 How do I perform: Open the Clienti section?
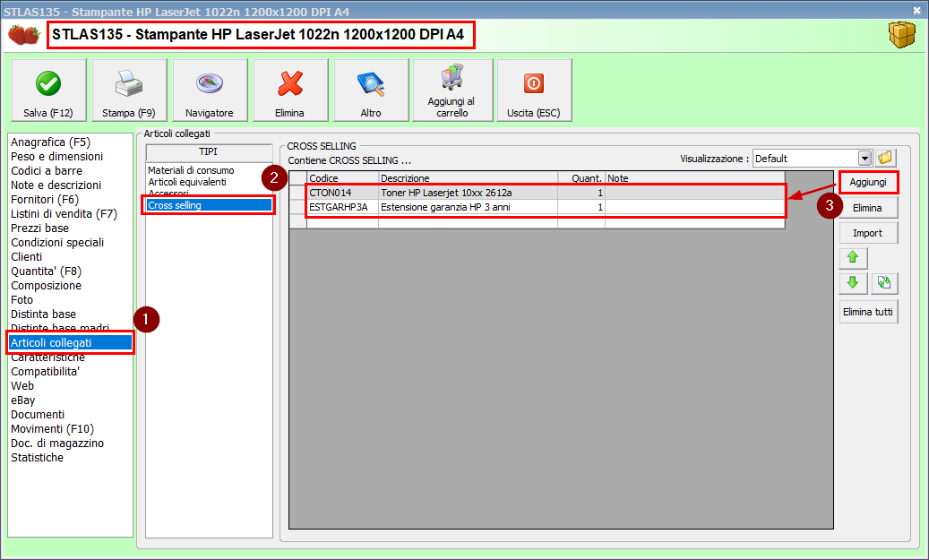click(27, 256)
